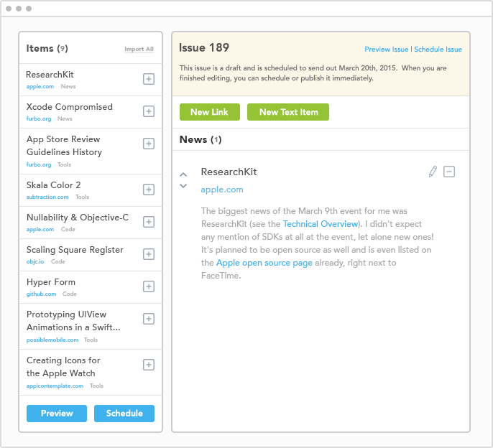Open the Technical Overview hyperlink

(320, 224)
